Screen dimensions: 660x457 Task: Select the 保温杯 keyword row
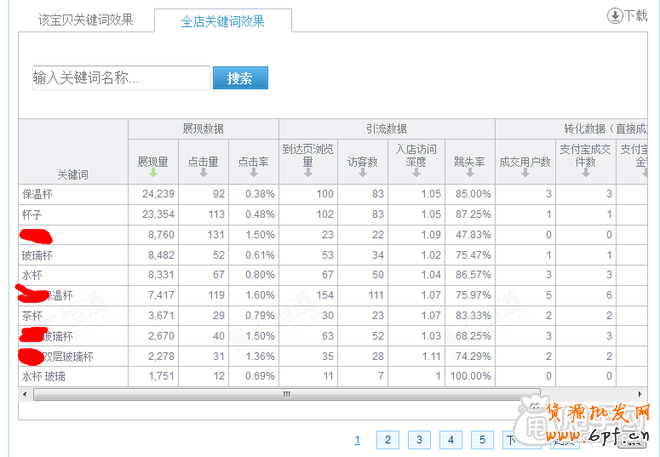tap(333, 194)
